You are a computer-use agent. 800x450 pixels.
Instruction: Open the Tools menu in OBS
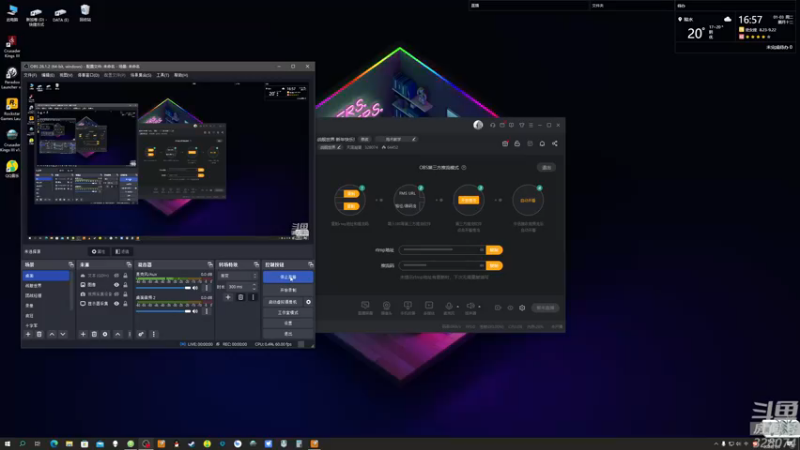tap(162, 75)
